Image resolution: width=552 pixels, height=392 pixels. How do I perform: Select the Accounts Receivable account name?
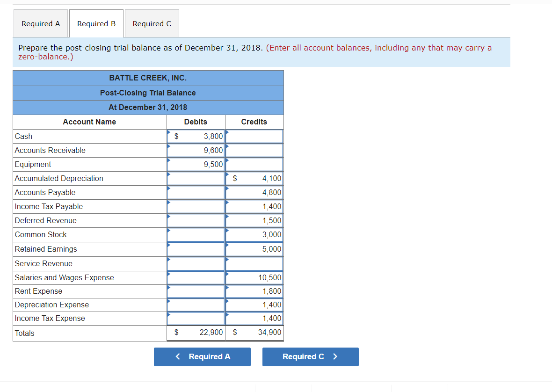tap(90, 150)
